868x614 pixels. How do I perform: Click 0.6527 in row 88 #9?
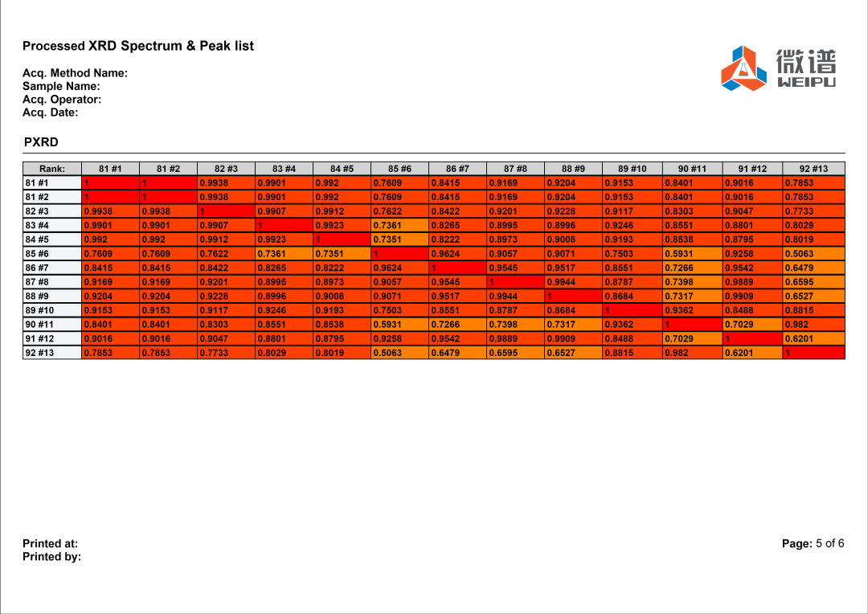[x=813, y=297]
